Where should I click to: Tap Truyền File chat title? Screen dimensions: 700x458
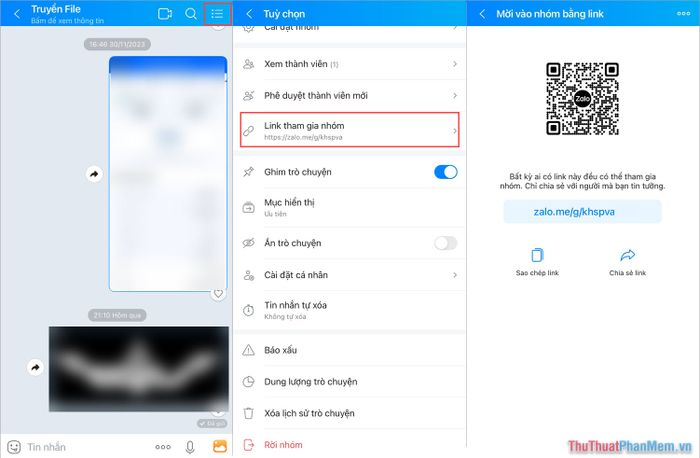(x=56, y=9)
